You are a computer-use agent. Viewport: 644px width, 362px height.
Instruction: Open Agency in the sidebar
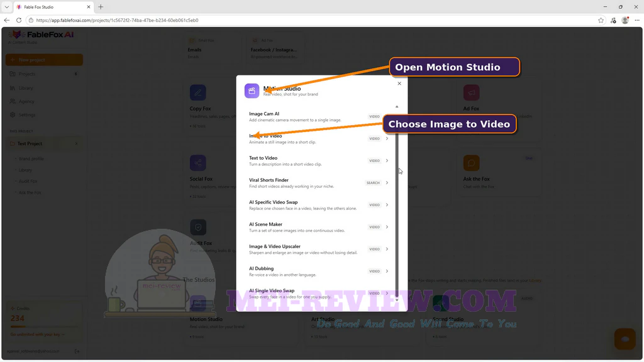pyautogui.click(x=45, y=101)
